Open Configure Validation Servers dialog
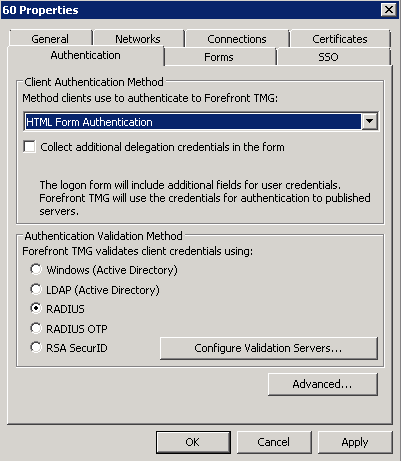 pyautogui.click(x=269, y=348)
